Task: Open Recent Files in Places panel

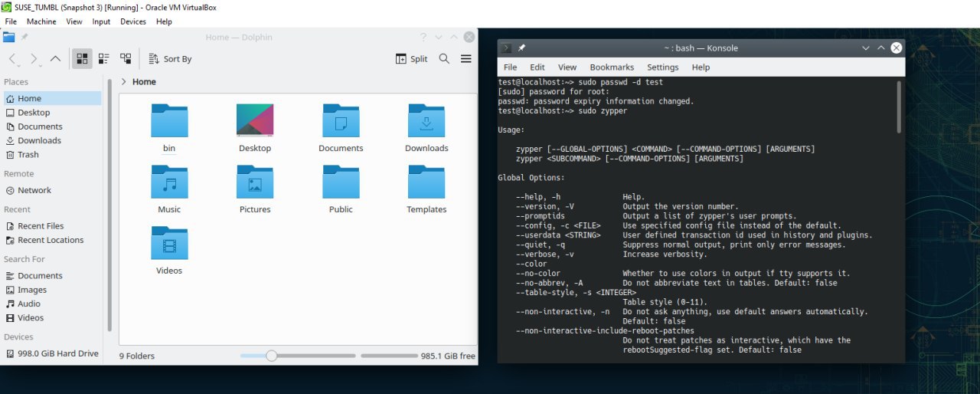Action: point(51,226)
